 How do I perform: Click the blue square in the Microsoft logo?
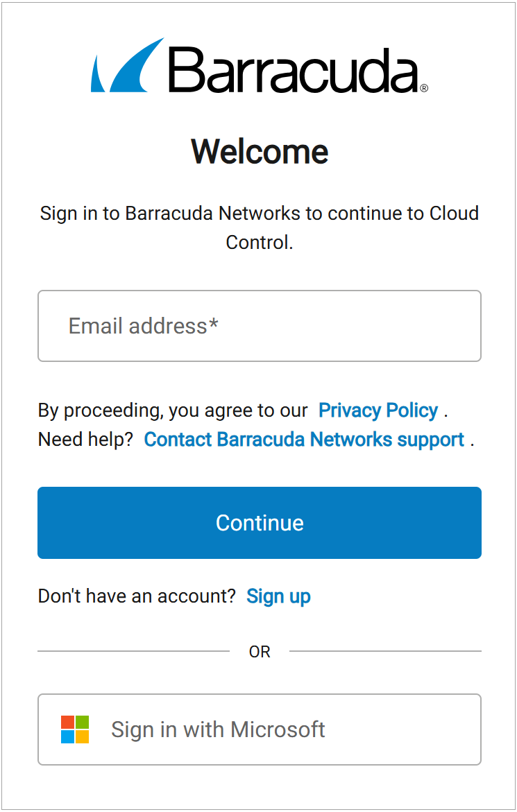pos(67,736)
